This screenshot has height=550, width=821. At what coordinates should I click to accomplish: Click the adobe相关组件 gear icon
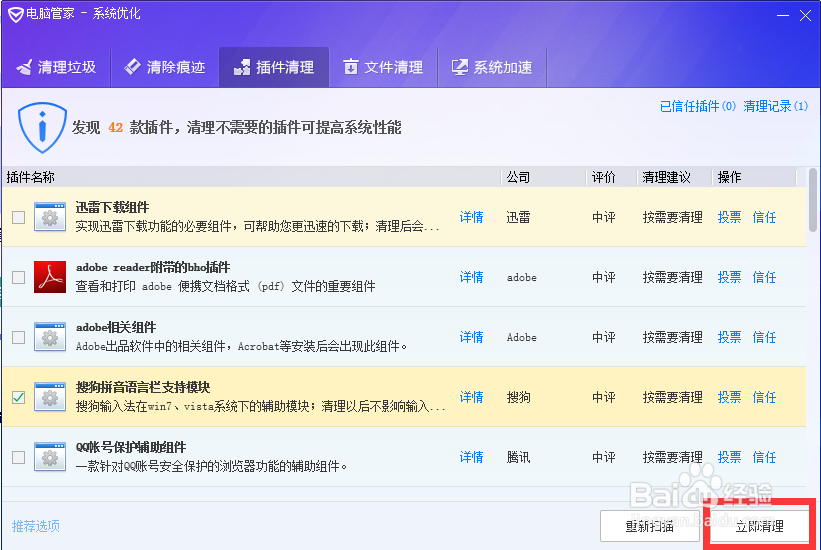coord(50,337)
